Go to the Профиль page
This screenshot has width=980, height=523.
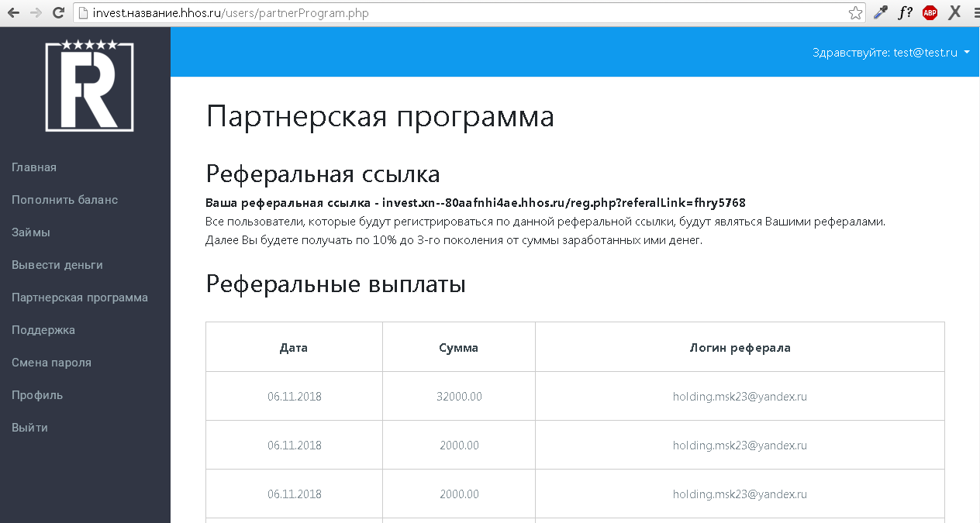tap(37, 395)
